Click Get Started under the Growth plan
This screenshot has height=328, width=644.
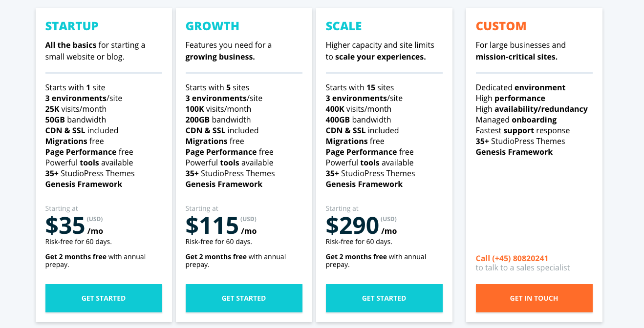coord(244,298)
